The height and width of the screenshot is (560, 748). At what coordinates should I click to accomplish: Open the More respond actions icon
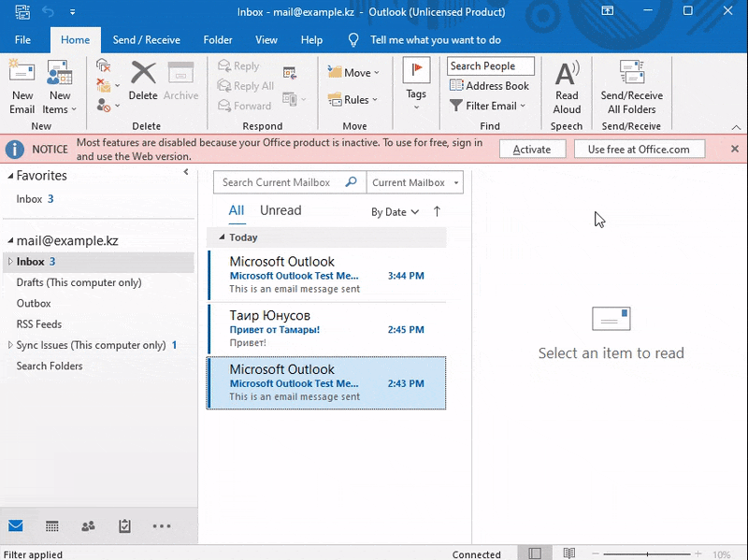294,99
